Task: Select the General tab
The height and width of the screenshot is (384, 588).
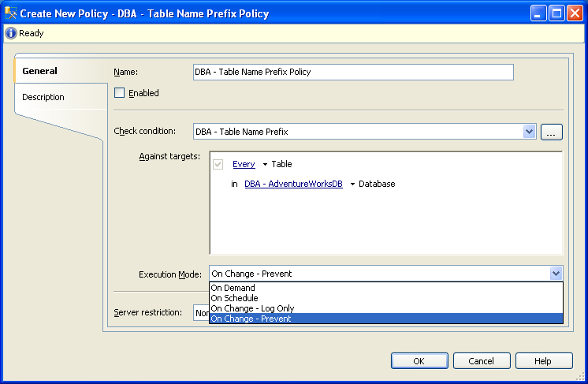Action: click(39, 71)
